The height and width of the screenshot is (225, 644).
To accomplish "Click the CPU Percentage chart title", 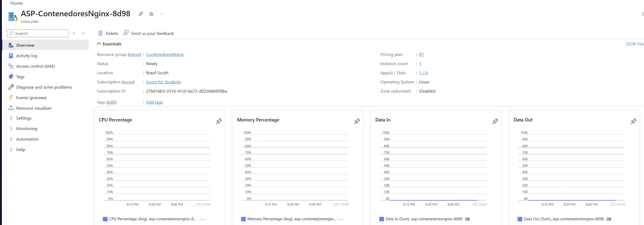I will point(115,120).
